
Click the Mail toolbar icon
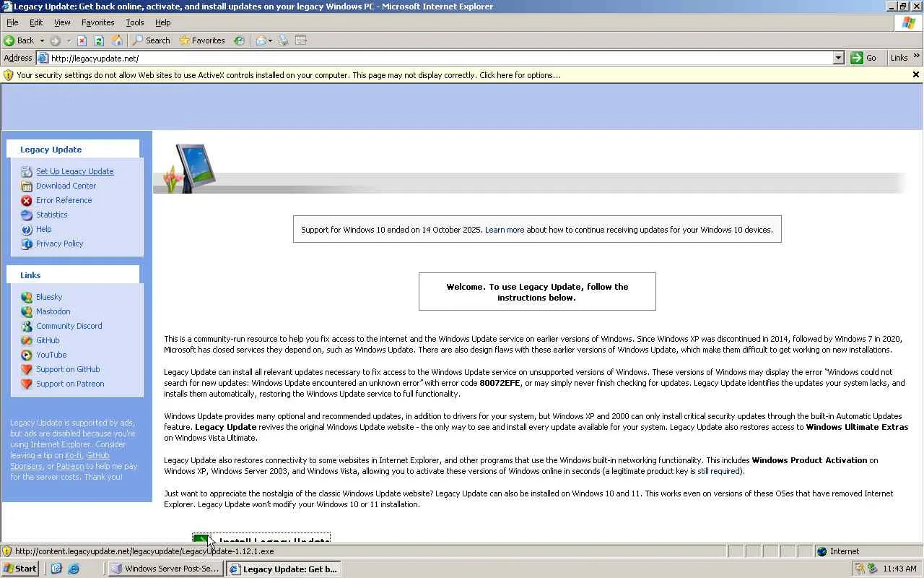pos(261,40)
